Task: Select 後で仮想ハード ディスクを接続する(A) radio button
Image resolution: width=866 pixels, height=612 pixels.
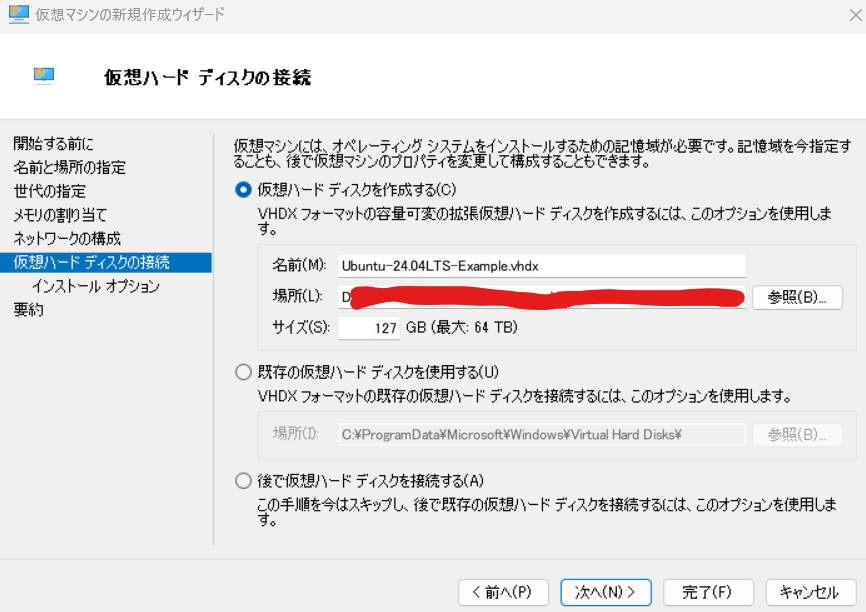Action: click(243, 481)
